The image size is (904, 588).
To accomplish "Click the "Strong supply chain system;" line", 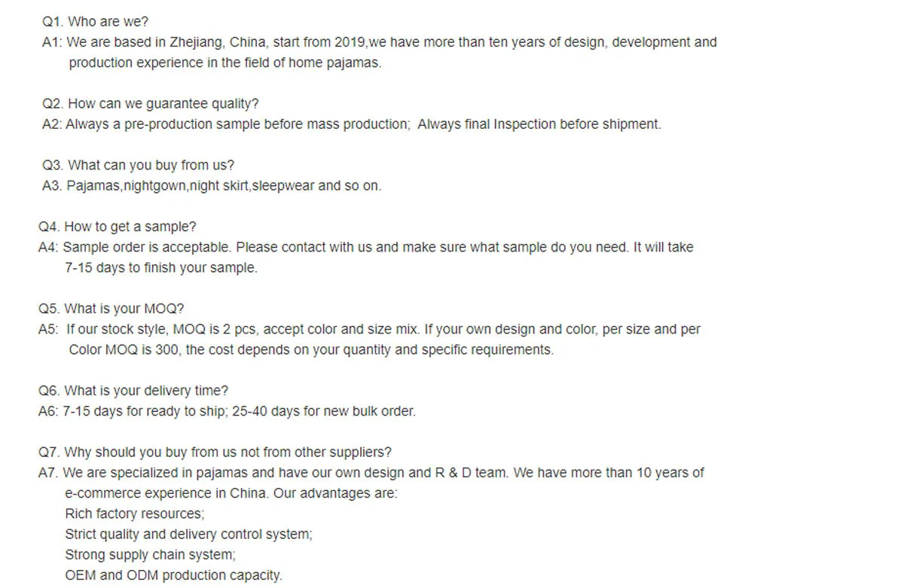I will [x=151, y=555].
